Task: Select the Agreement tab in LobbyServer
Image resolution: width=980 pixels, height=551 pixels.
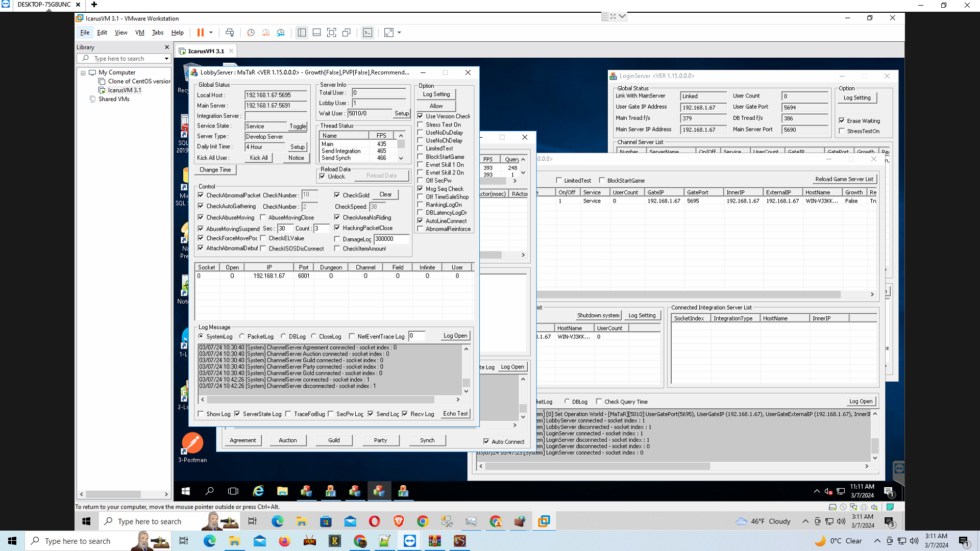Action: pos(243,440)
